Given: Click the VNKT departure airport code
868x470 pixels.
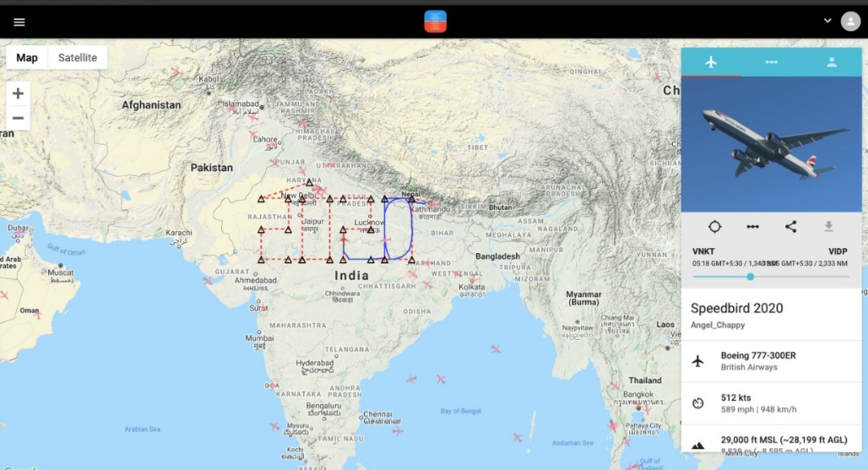Looking at the screenshot, I should (x=703, y=251).
